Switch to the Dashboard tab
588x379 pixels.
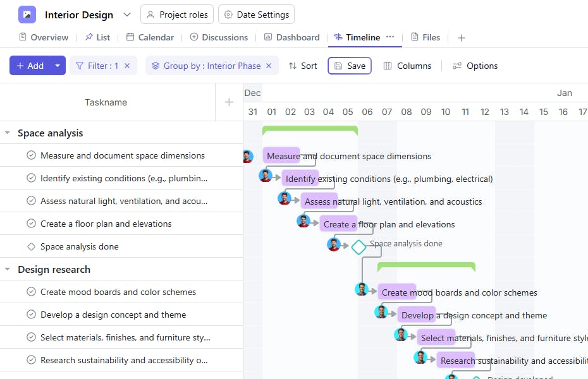pyautogui.click(x=292, y=37)
